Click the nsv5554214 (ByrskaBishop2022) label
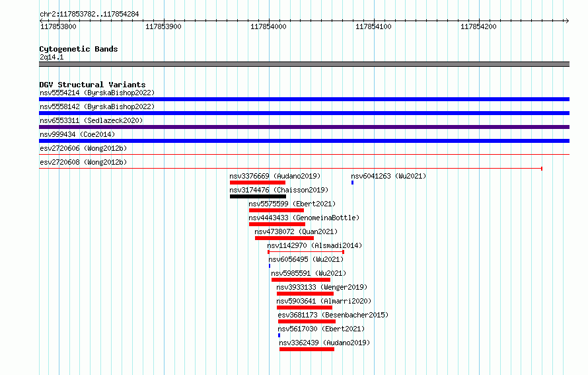588x375 pixels. click(x=97, y=93)
